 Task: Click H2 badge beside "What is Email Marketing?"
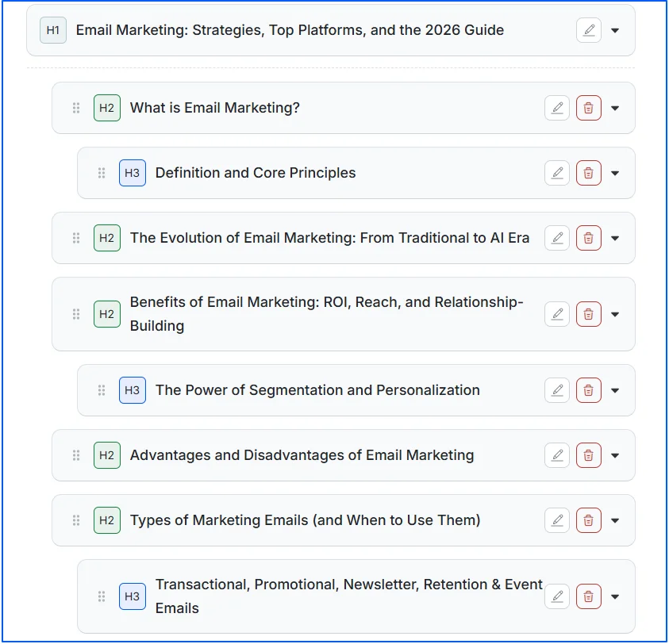coord(106,107)
